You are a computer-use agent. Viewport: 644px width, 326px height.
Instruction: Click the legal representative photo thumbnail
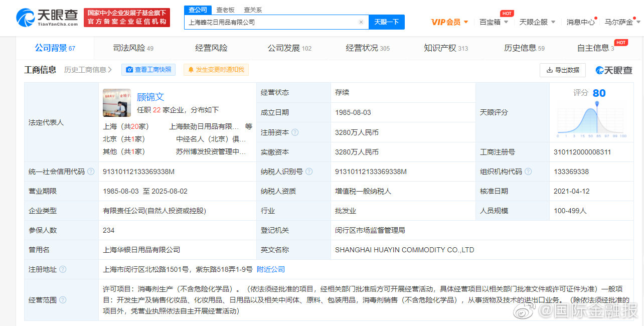click(x=117, y=103)
